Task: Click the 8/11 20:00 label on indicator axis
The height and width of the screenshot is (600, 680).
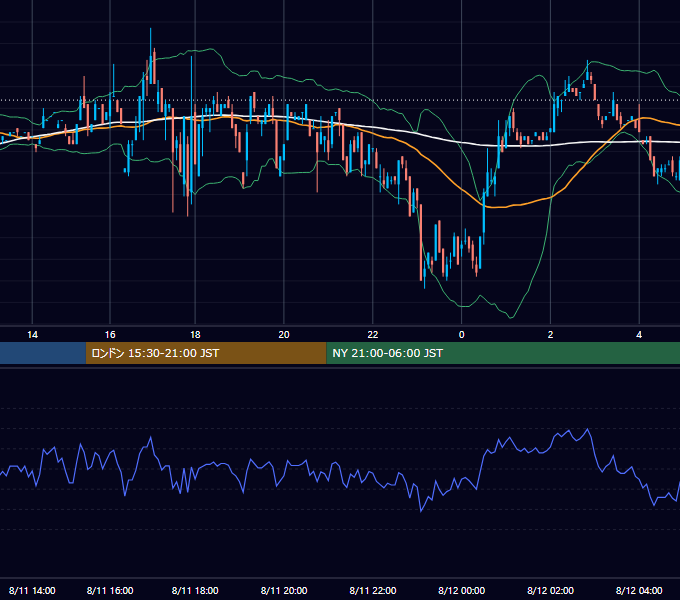Action: click(284, 590)
